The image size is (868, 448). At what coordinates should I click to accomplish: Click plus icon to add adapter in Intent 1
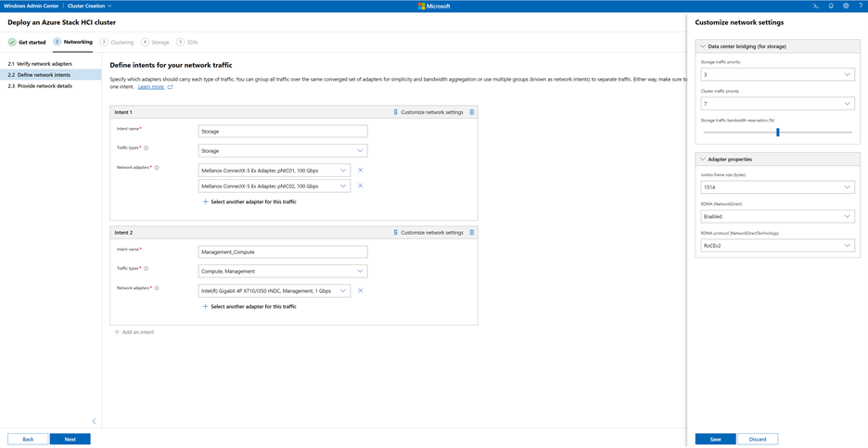[205, 202]
